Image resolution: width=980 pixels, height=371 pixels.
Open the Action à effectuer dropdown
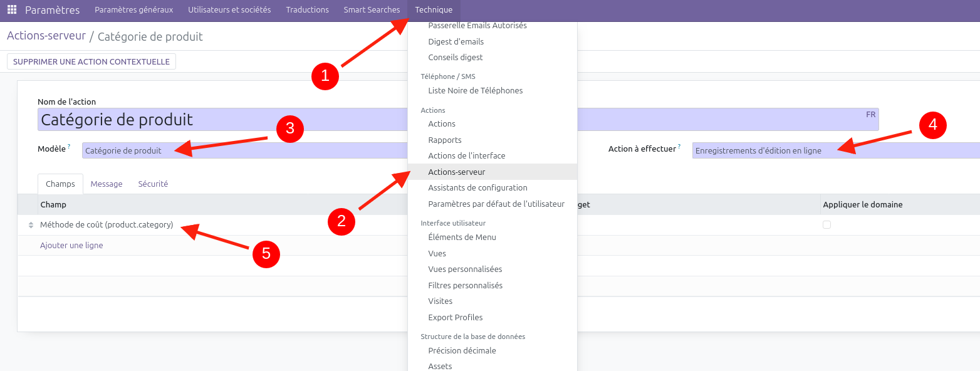pos(833,150)
